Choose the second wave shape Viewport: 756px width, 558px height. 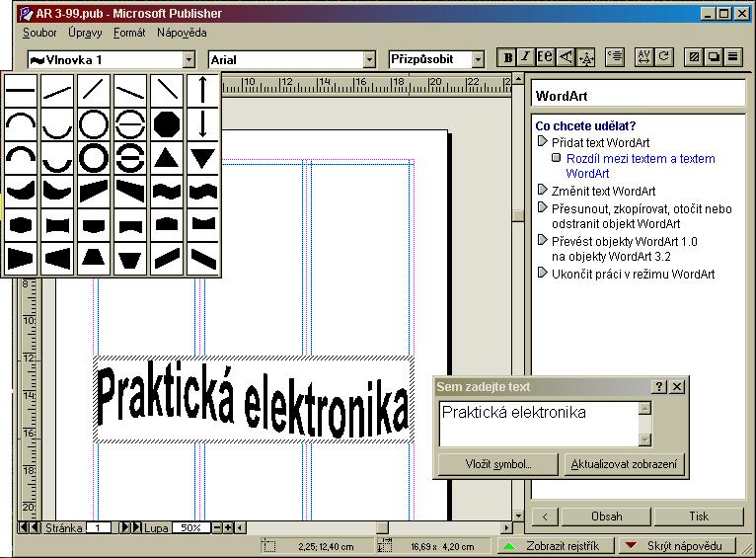202,192
